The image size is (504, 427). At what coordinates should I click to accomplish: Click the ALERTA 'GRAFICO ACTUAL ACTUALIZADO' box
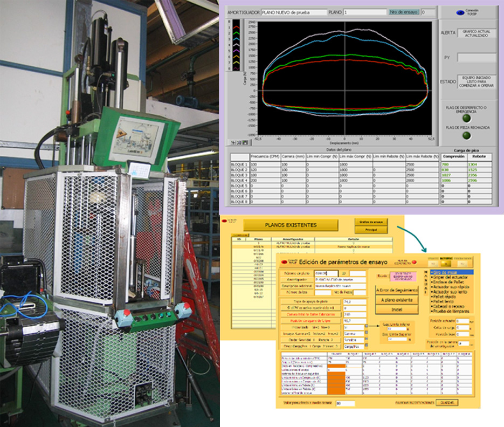477,33
